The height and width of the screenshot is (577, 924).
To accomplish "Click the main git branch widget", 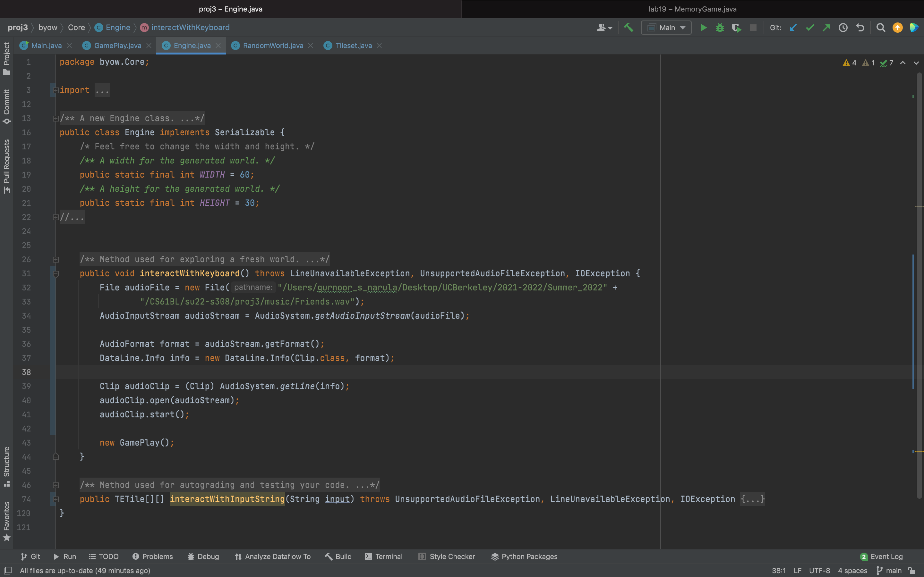I will click(x=889, y=571).
